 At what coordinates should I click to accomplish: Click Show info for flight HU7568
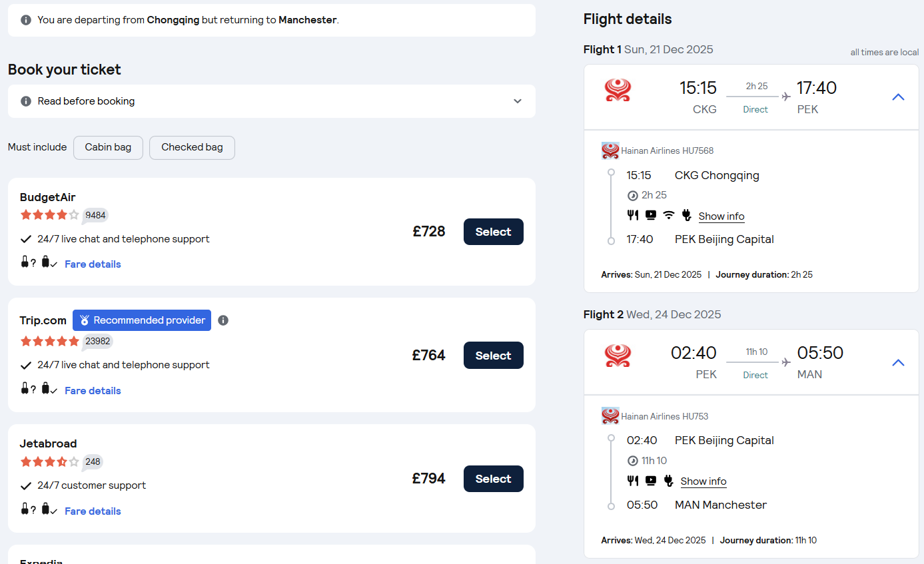[x=721, y=216]
